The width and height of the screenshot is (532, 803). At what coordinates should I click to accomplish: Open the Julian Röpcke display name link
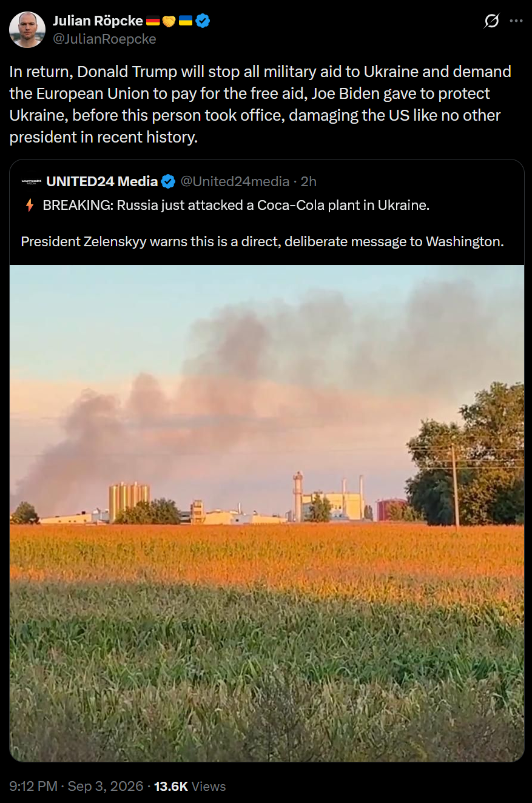98,21
